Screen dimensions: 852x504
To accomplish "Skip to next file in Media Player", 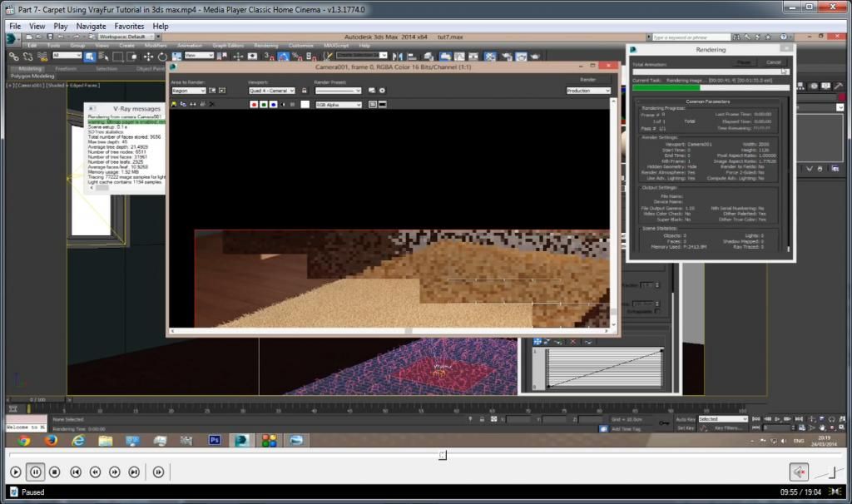I will click(x=134, y=472).
